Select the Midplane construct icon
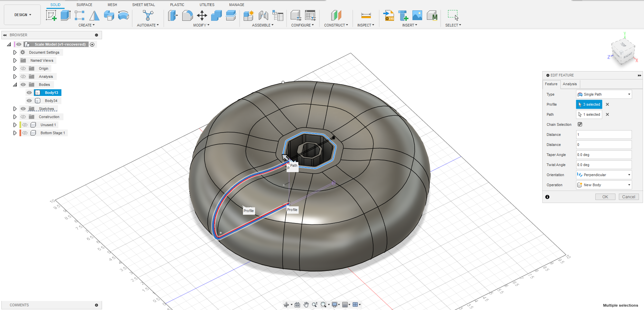This screenshot has width=644, height=310. coord(336,15)
